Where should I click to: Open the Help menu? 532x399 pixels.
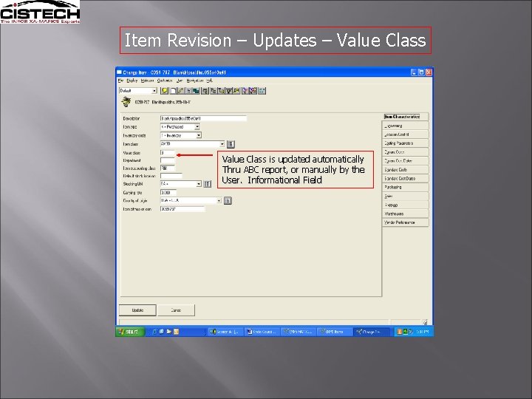209,81
